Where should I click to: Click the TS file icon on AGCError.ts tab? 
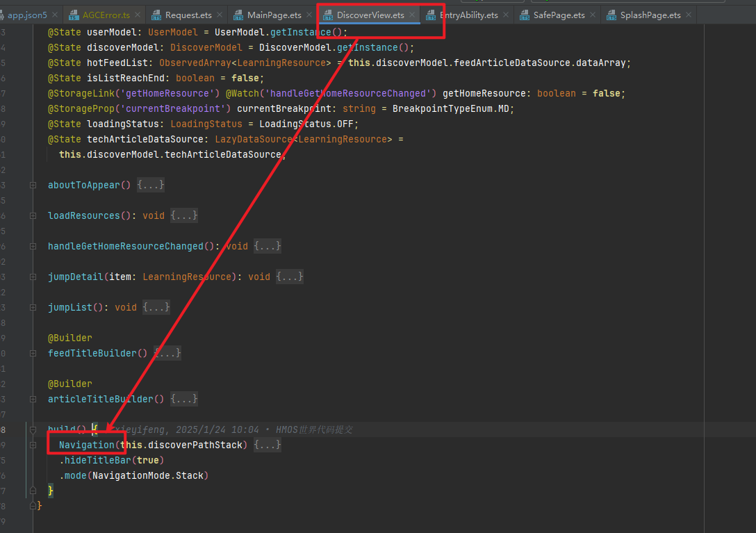(73, 15)
